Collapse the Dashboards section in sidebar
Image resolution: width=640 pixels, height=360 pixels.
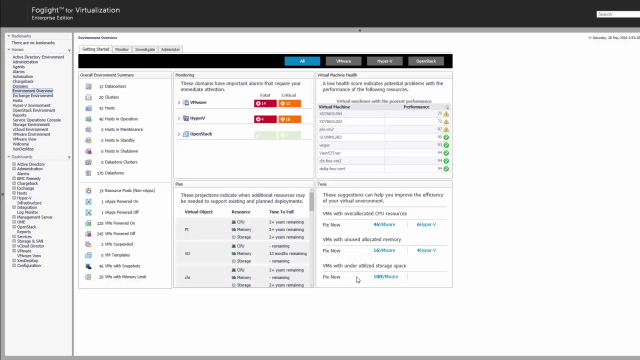point(9,157)
